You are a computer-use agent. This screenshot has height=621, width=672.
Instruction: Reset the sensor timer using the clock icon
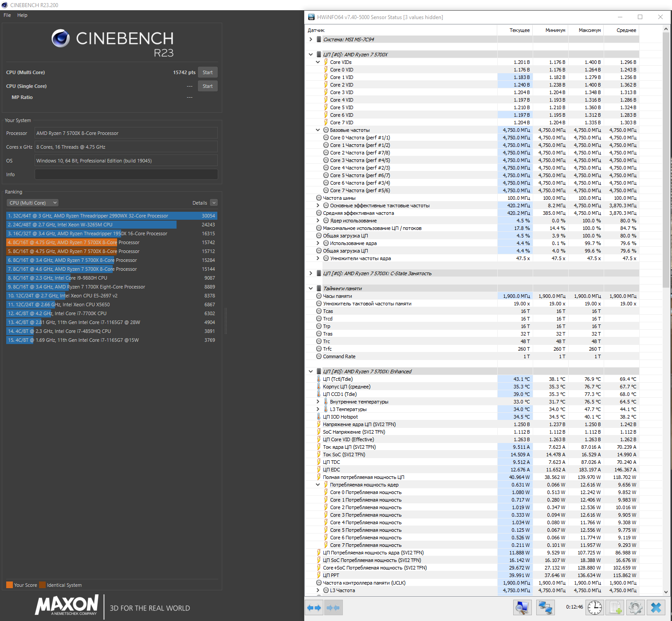pyautogui.click(x=595, y=608)
